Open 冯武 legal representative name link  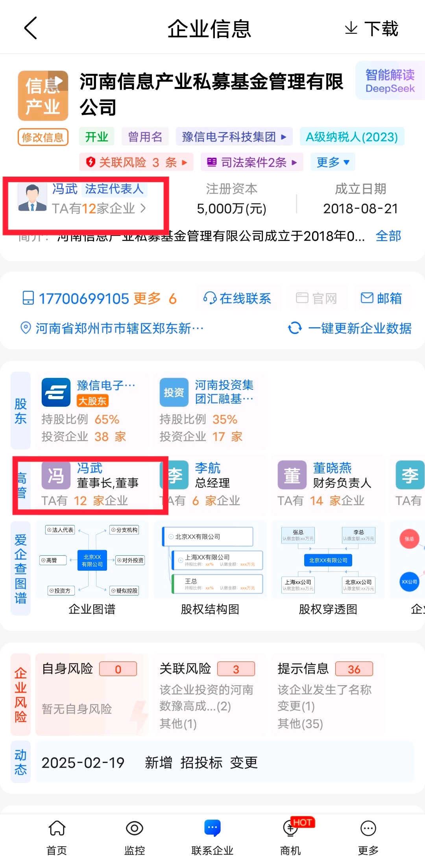tap(65, 189)
